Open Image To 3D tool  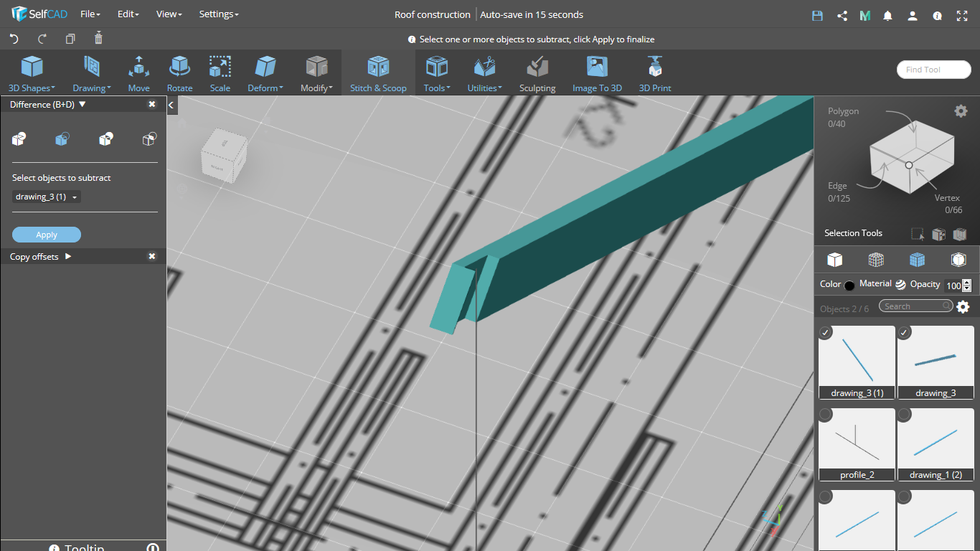click(597, 75)
